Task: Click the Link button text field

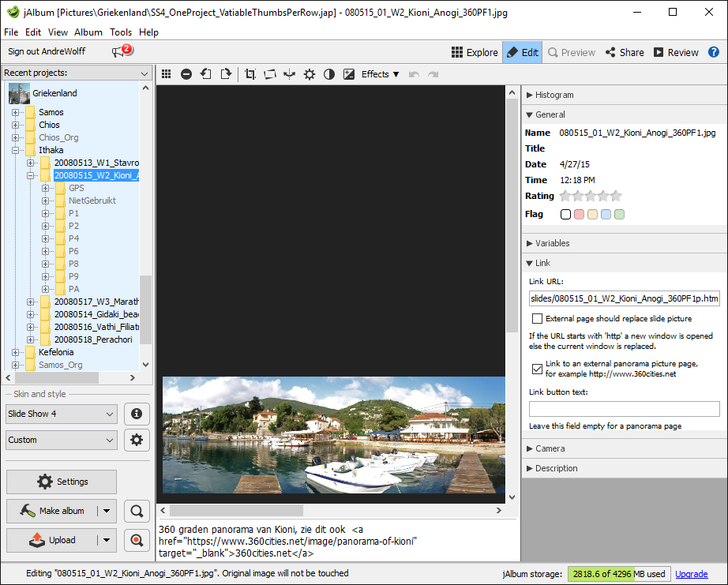Action: (625, 409)
